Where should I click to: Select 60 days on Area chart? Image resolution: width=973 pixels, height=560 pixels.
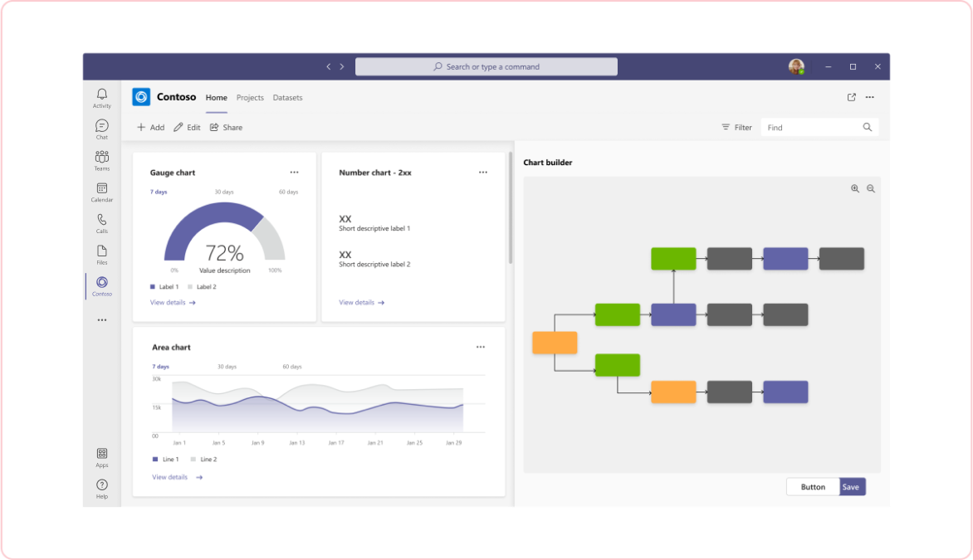coord(292,367)
